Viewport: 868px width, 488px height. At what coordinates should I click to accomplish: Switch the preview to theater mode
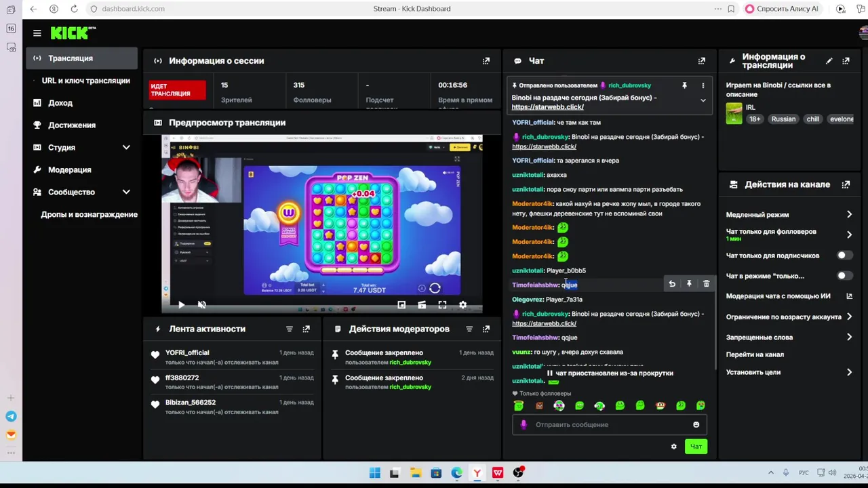coord(422,305)
